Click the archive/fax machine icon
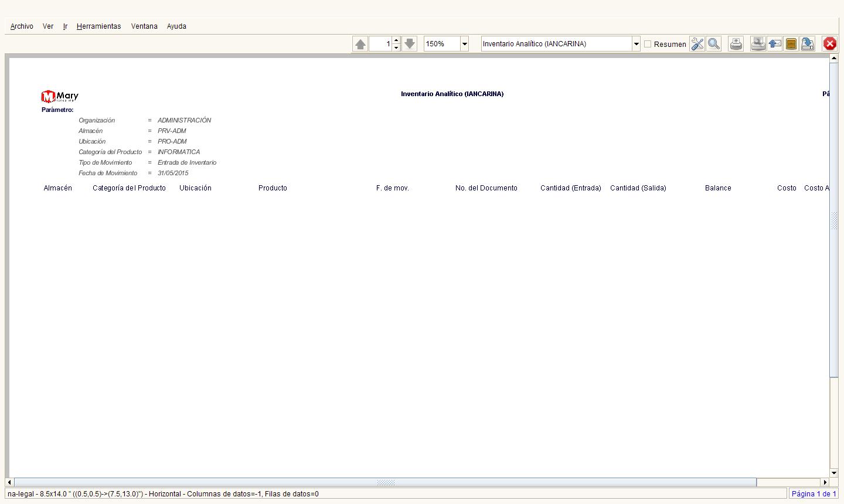Screen dimensions: 844x504 point(758,44)
